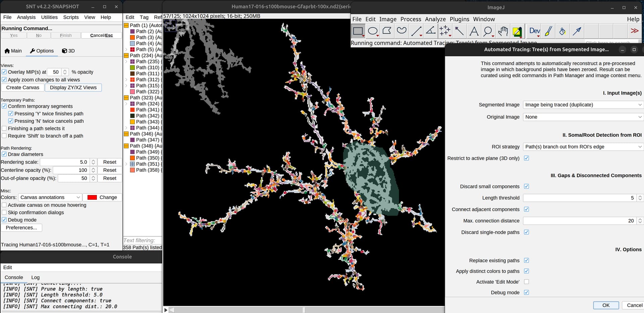644x313 pixels.
Task: Select the freehand selection tool
Action: point(401,31)
